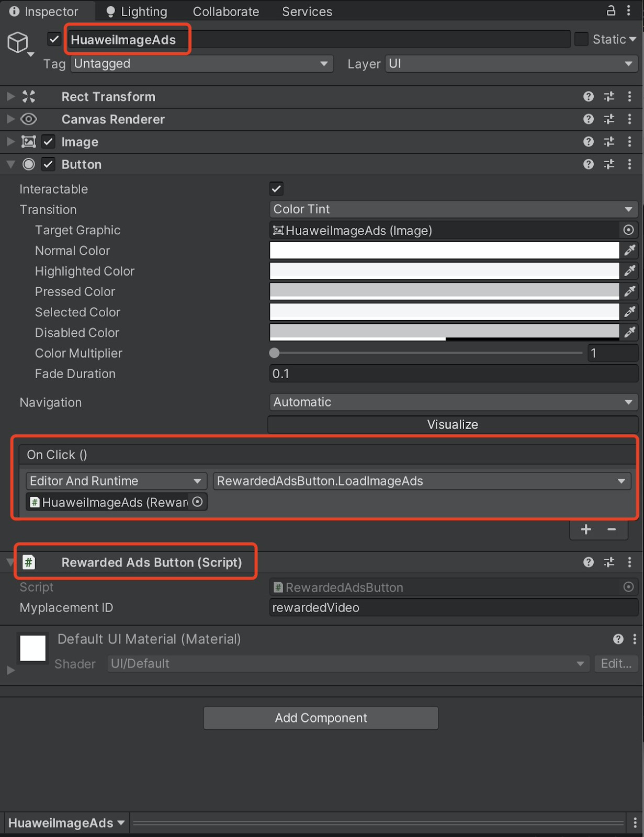Open Rect Transform help icon
The image size is (644, 837).
[589, 96]
